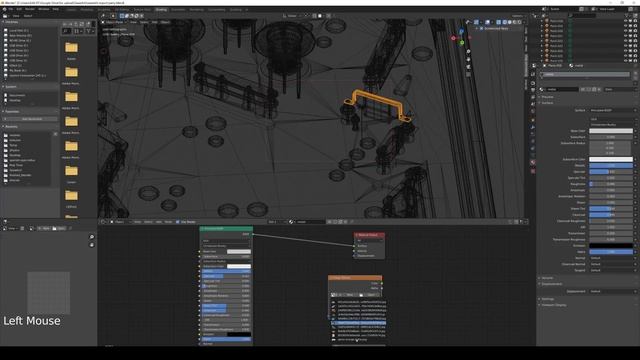
Task: Select the highlighted image in the dropdown list
Action: click(x=358, y=323)
